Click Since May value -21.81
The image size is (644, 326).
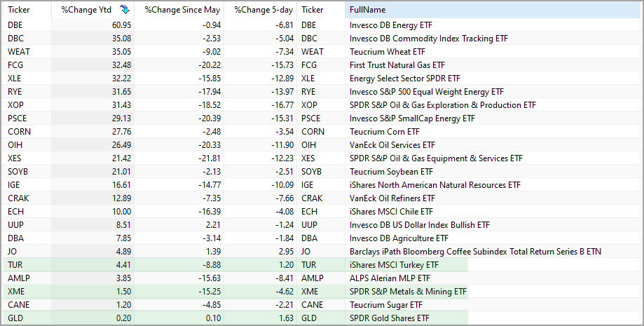point(209,158)
